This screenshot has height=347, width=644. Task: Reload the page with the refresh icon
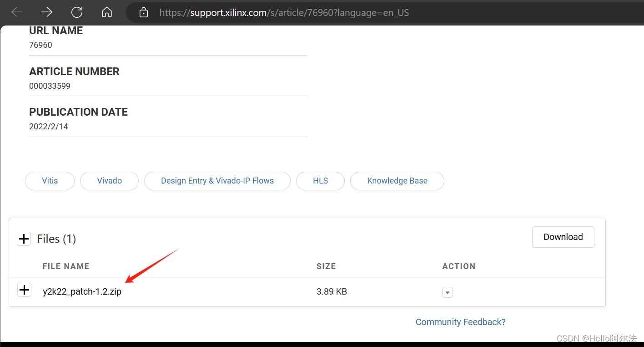(x=77, y=12)
